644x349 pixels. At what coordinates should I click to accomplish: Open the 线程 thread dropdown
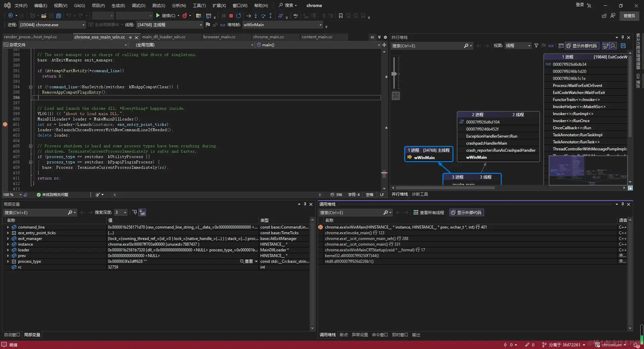point(170,24)
